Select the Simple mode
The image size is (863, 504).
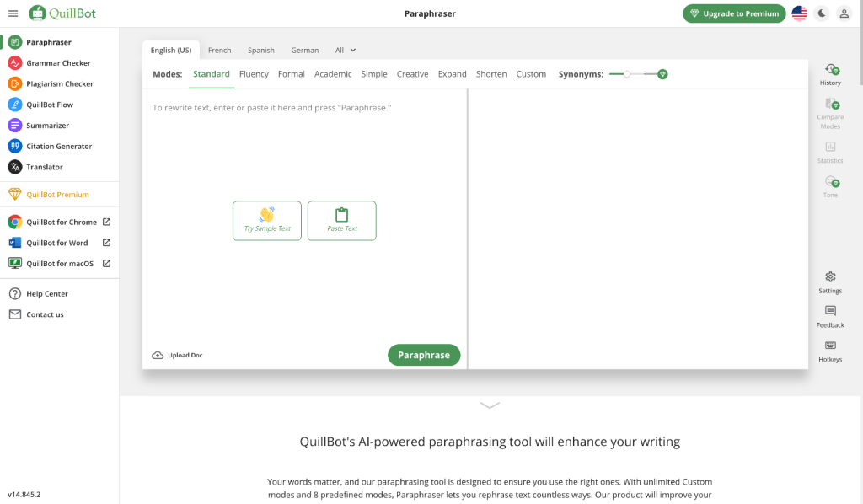point(374,74)
